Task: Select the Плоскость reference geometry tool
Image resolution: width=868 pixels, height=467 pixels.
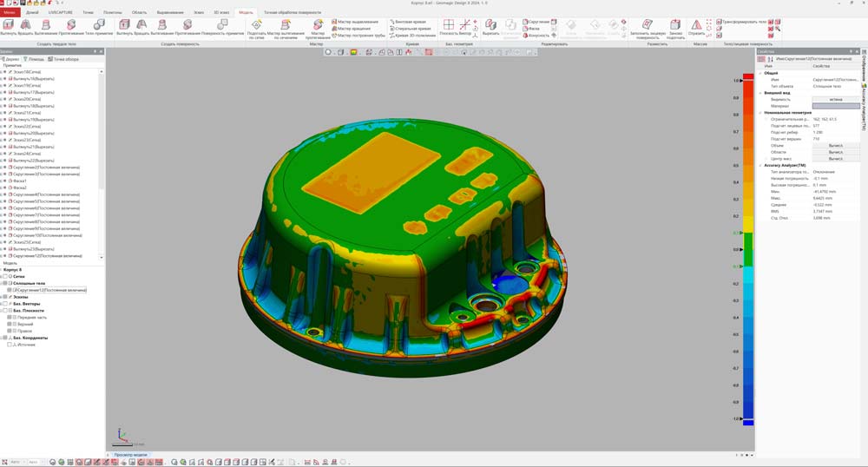Action: (x=449, y=27)
